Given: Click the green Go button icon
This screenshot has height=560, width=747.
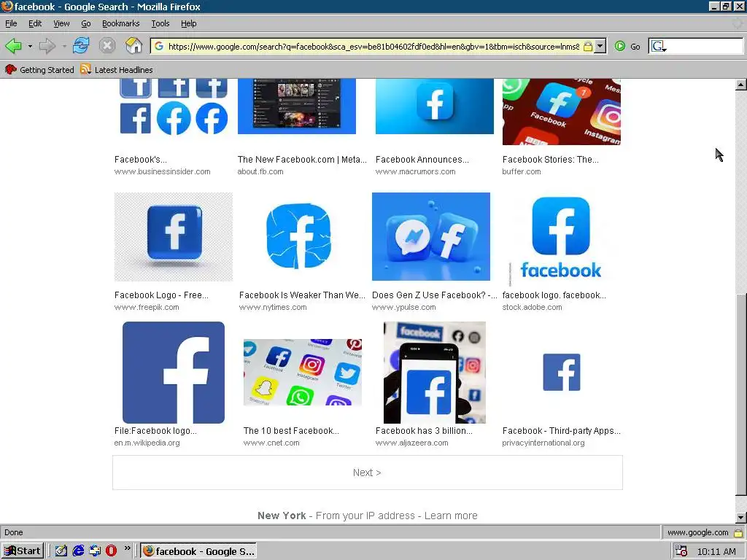Looking at the screenshot, I should [620, 46].
